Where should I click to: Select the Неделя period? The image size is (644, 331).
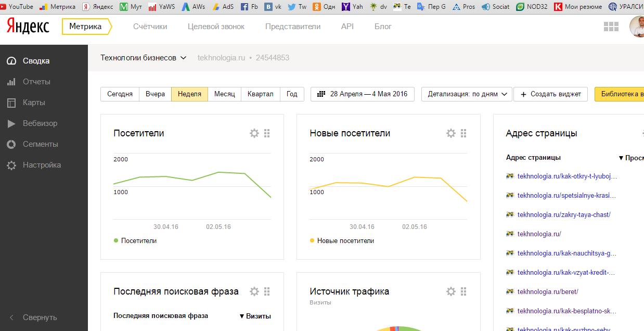point(189,94)
